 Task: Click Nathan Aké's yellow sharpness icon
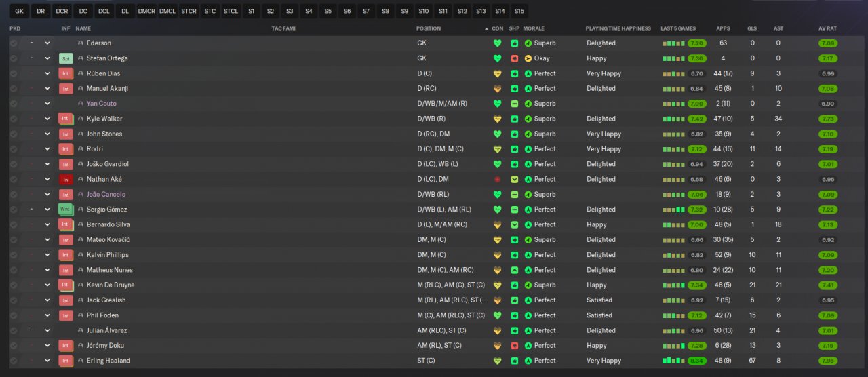(x=515, y=180)
